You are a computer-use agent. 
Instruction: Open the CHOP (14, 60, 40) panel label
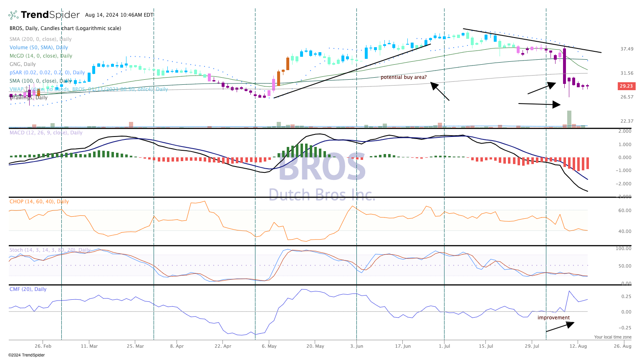[x=39, y=202]
